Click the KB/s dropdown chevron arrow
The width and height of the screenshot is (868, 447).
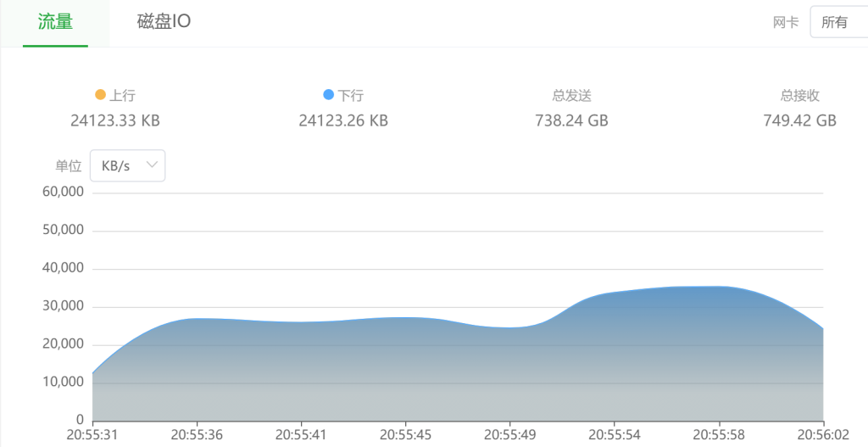pos(152,165)
